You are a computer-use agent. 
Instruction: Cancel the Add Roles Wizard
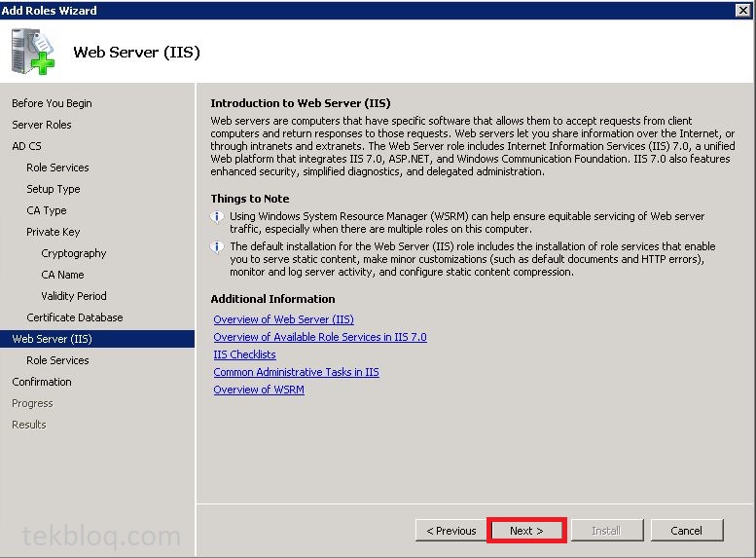click(x=687, y=531)
